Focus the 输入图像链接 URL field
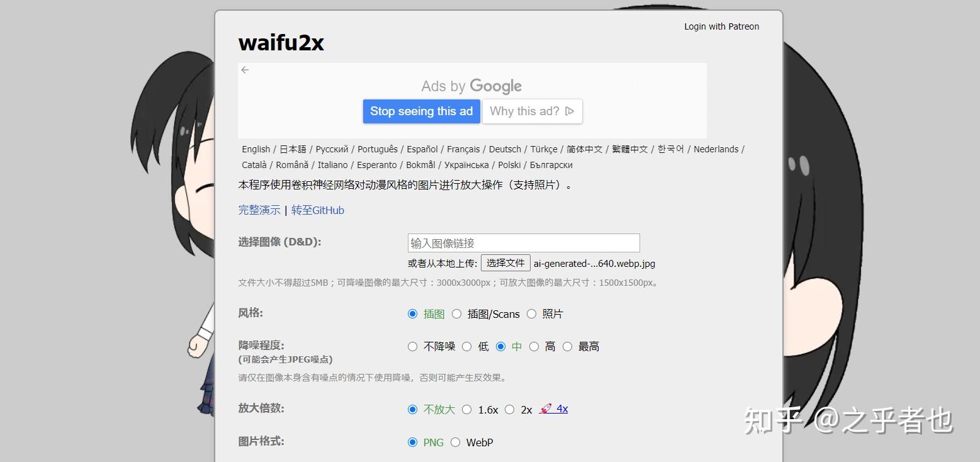Image resolution: width=980 pixels, height=462 pixels. [524, 243]
